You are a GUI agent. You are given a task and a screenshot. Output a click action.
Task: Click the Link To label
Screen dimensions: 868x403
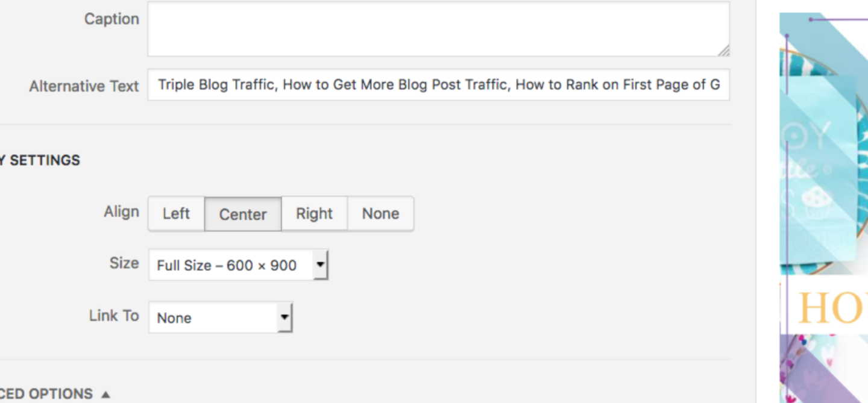(x=114, y=316)
